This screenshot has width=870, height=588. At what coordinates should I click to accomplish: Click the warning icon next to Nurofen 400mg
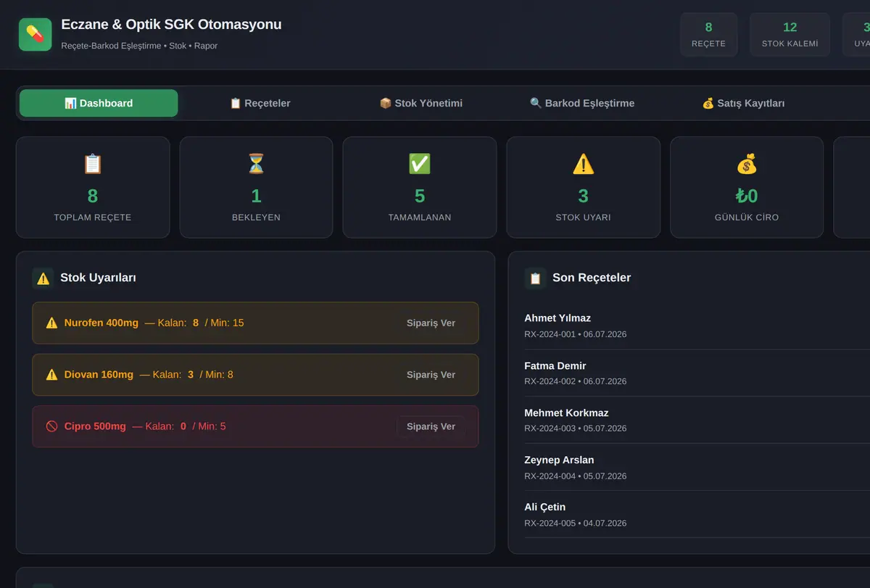[51, 323]
